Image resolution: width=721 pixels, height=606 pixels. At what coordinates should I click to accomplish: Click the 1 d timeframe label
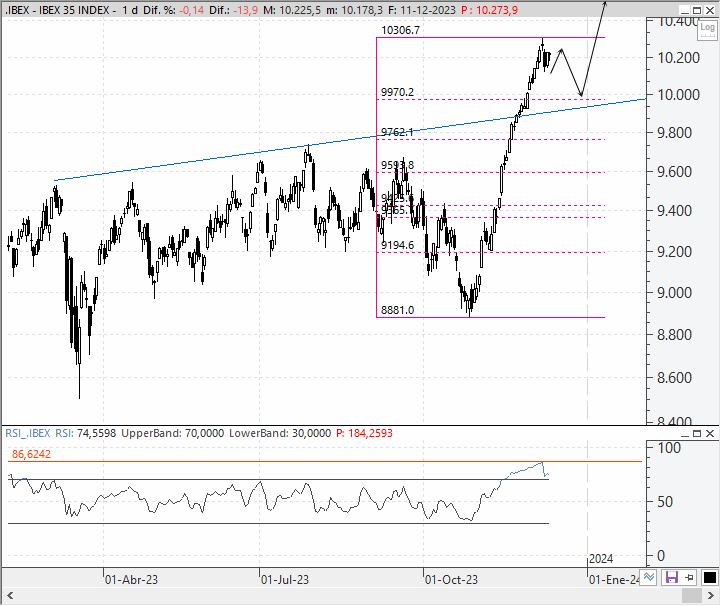point(130,10)
